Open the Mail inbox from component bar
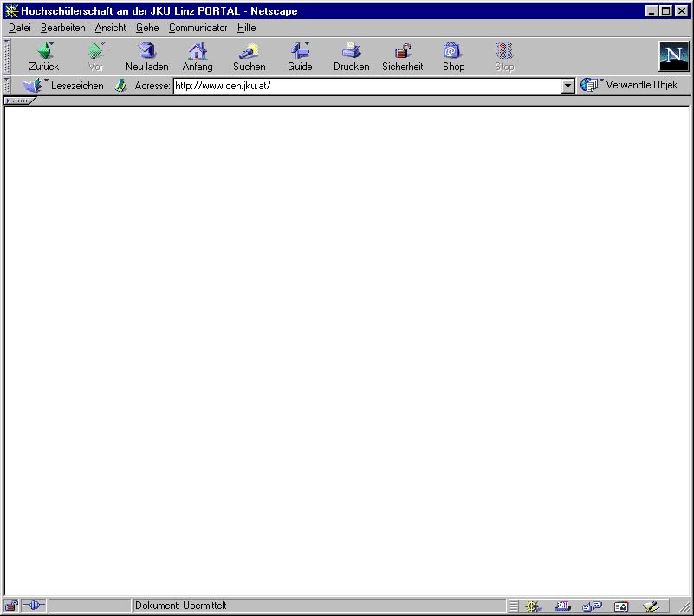 click(562, 606)
